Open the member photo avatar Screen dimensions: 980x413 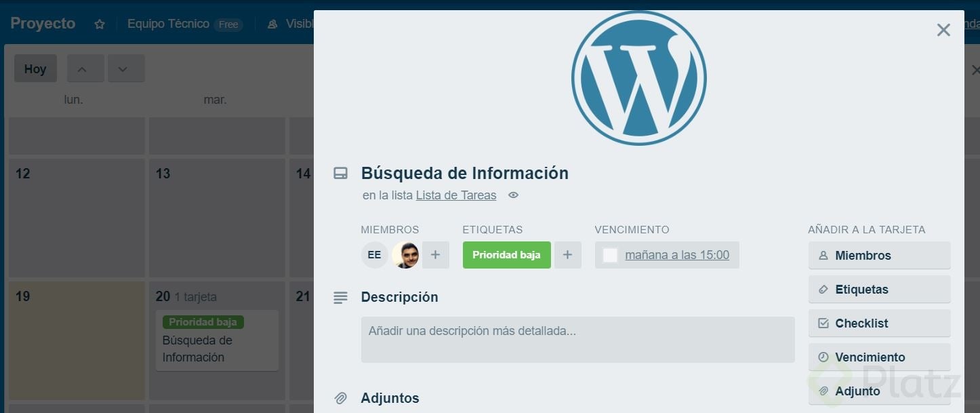pos(405,255)
